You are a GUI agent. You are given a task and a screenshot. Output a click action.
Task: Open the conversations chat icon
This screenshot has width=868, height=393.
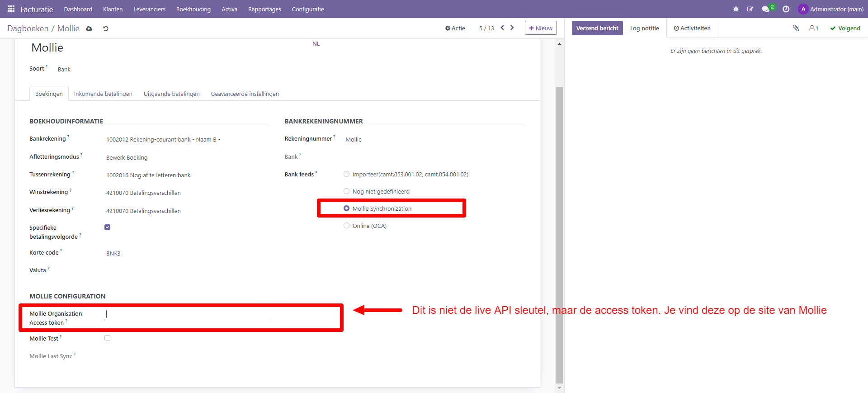tap(765, 9)
